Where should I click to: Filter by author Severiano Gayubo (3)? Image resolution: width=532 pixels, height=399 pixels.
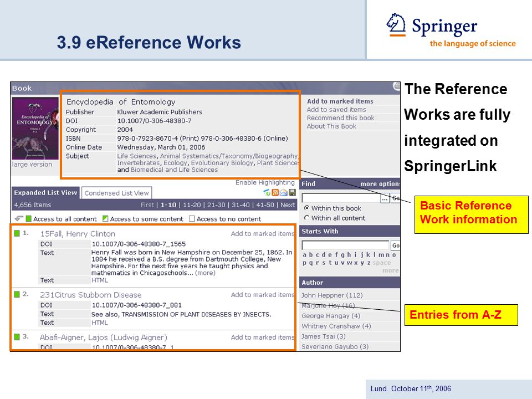tap(335, 346)
